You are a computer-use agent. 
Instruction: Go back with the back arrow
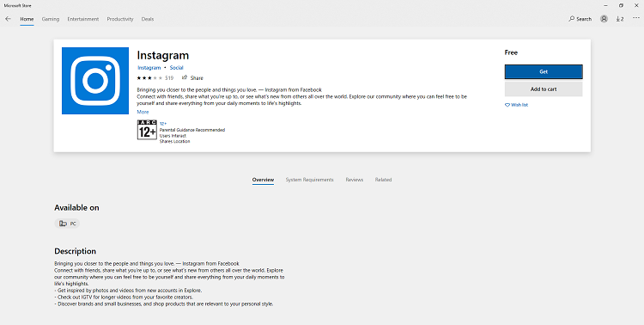click(8, 19)
